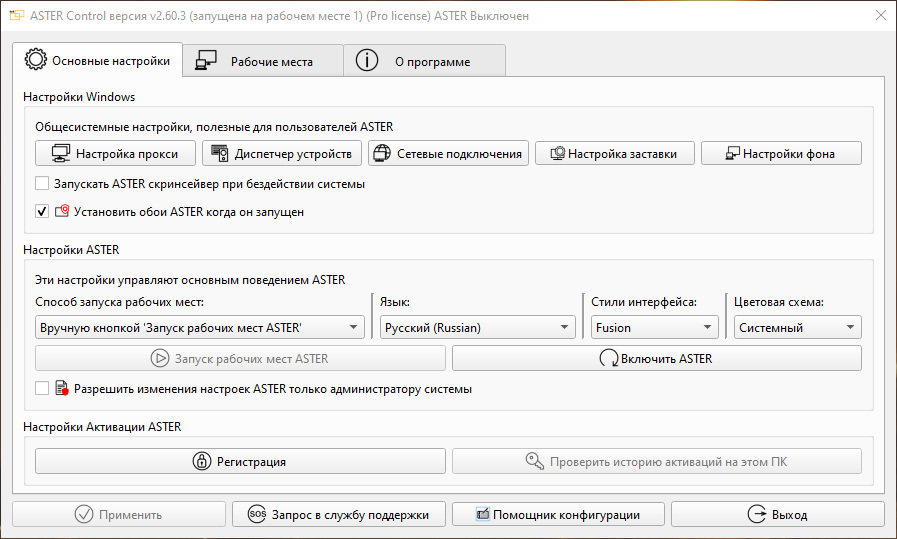Click the wallpaper icon next to Установить обои
The width and height of the screenshot is (897, 539).
click(x=62, y=211)
